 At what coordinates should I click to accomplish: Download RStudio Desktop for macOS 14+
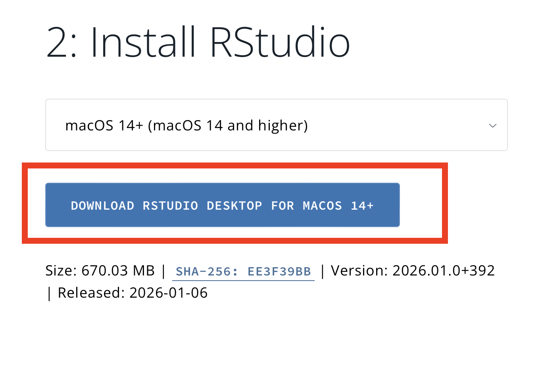pos(222,205)
